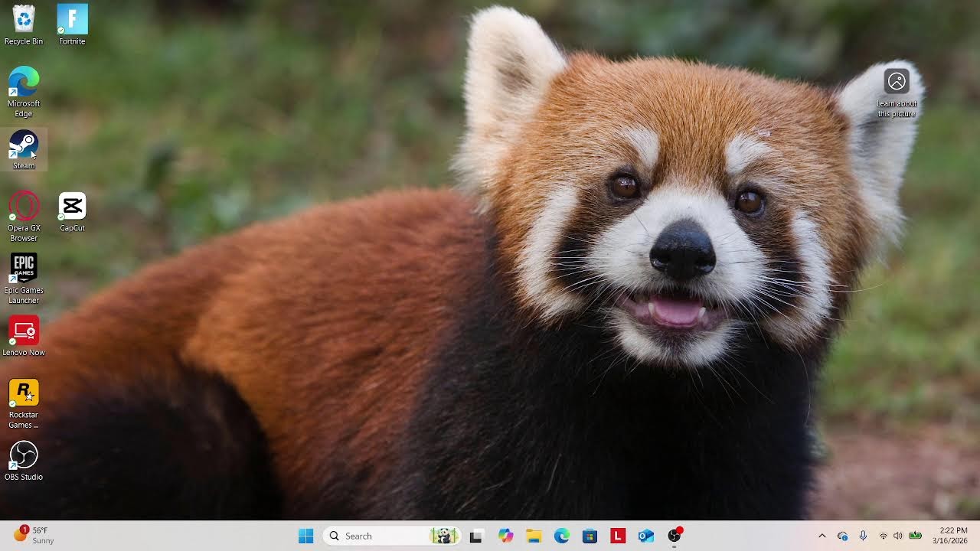
Task: Select the Opera GX Browser desktop icon
Action: click(24, 217)
